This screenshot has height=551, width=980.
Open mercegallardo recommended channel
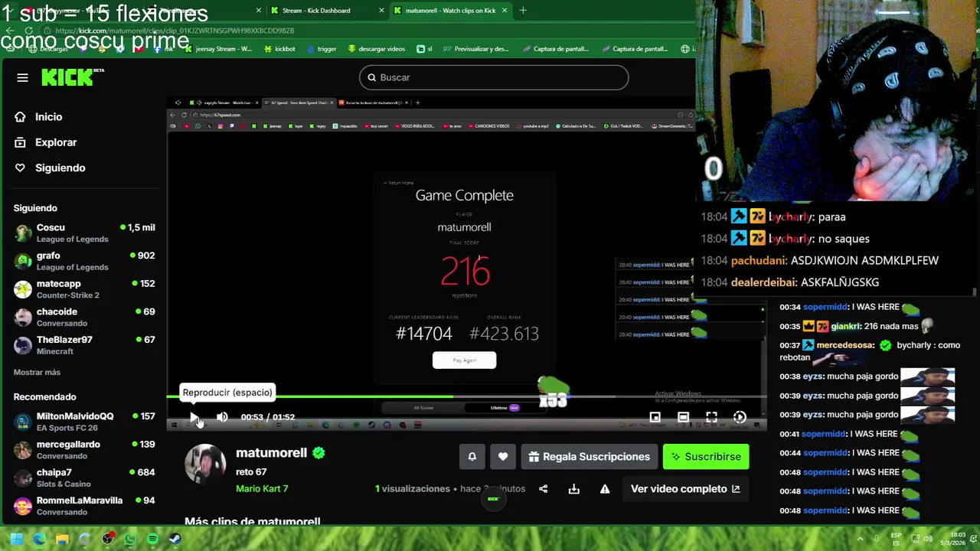click(x=84, y=449)
